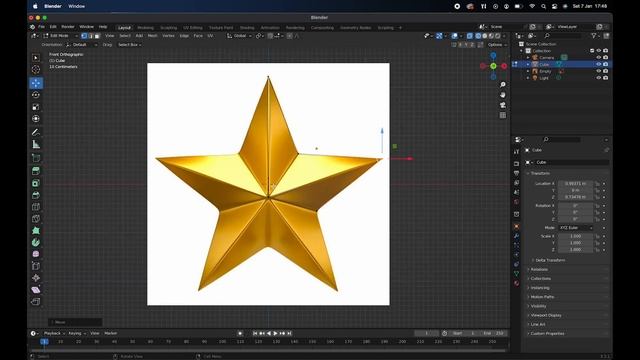Image resolution: width=640 pixels, height=360 pixels.
Task: Select the Annotate tool
Action: click(36, 132)
